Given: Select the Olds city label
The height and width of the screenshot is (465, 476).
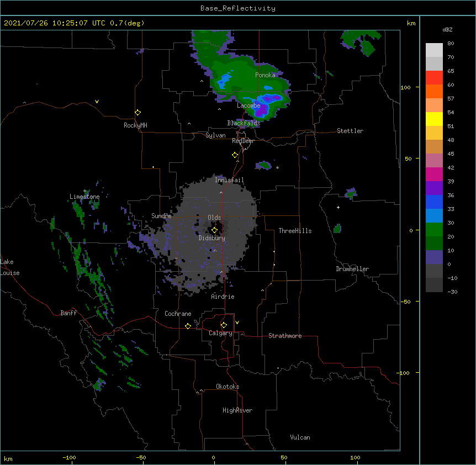Looking at the screenshot, I should pos(214,218).
